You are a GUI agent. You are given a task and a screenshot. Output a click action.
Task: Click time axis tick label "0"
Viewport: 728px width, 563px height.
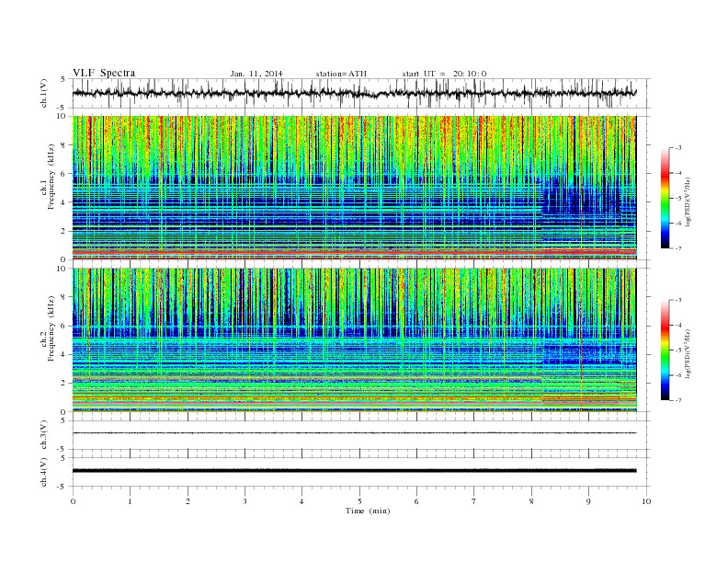pyautogui.click(x=73, y=501)
